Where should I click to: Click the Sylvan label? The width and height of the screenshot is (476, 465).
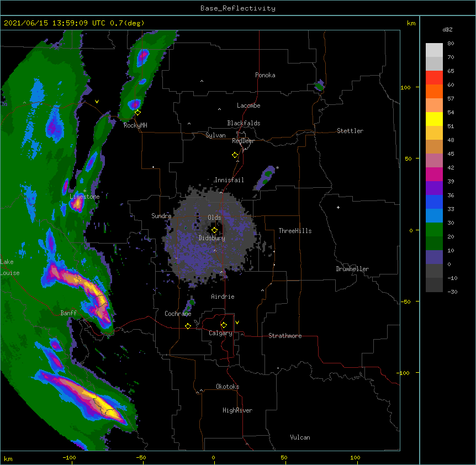tap(215, 135)
